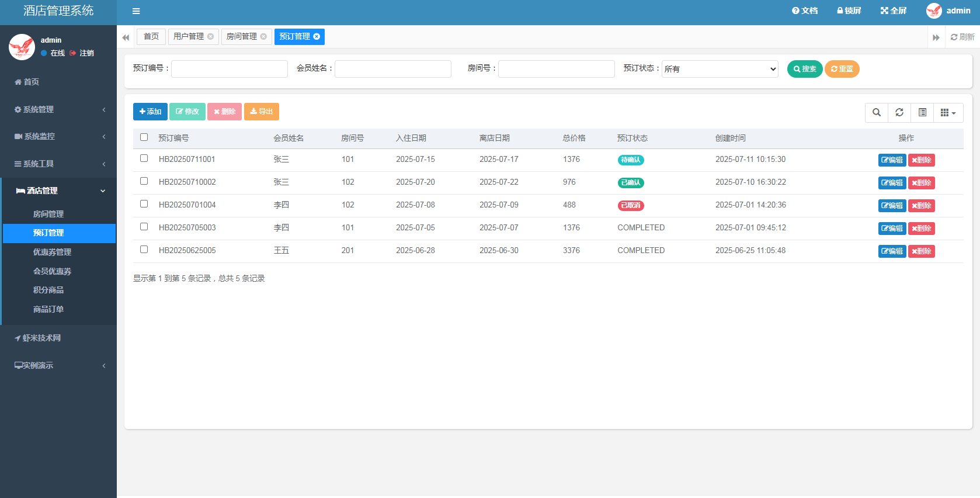The image size is (980, 498).
Task: Click the green 搜索 button
Action: pyautogui.click(x=804, y=69)
